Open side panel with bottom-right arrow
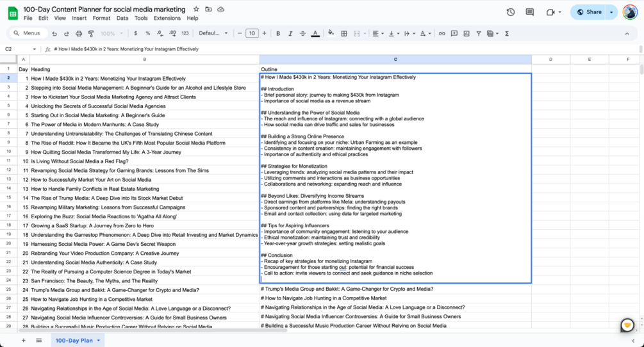The width and height of the screenshot is (644, 347). point(633,341)
